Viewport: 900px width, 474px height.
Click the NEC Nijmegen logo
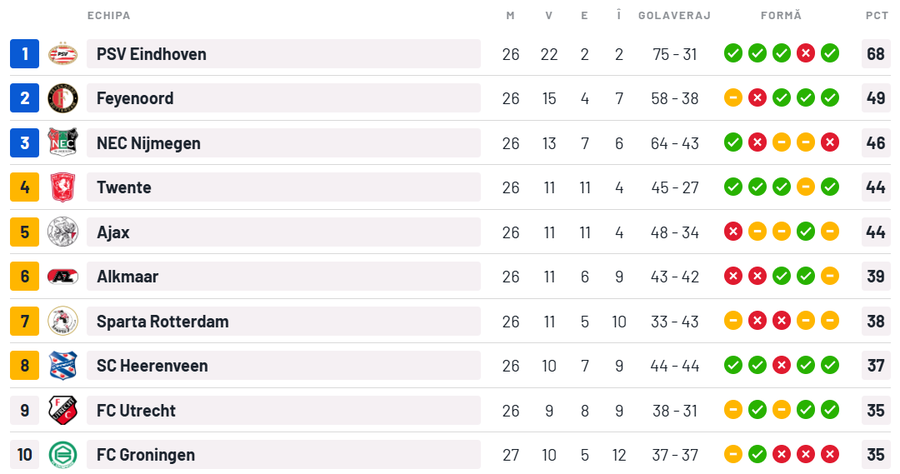[62, 143]
